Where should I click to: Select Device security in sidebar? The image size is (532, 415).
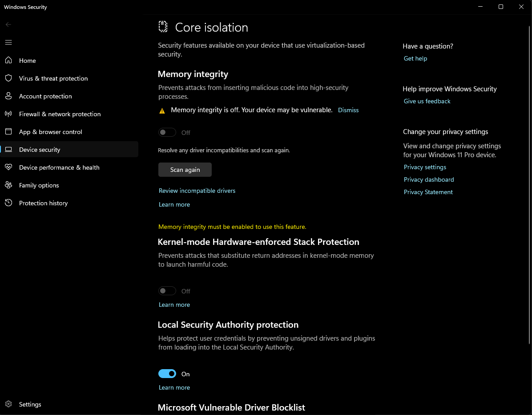tap(69, 150)
